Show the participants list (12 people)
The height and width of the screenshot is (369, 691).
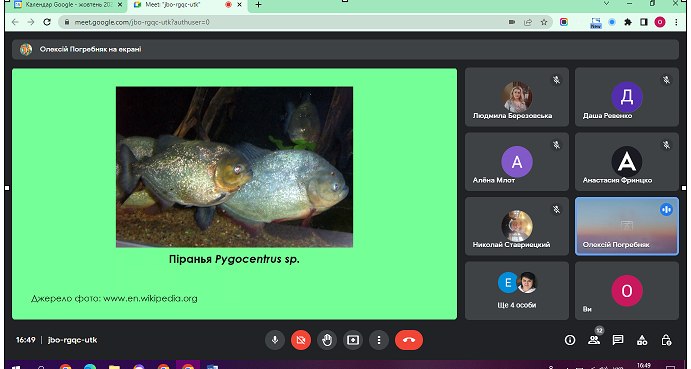pos(594,340)
